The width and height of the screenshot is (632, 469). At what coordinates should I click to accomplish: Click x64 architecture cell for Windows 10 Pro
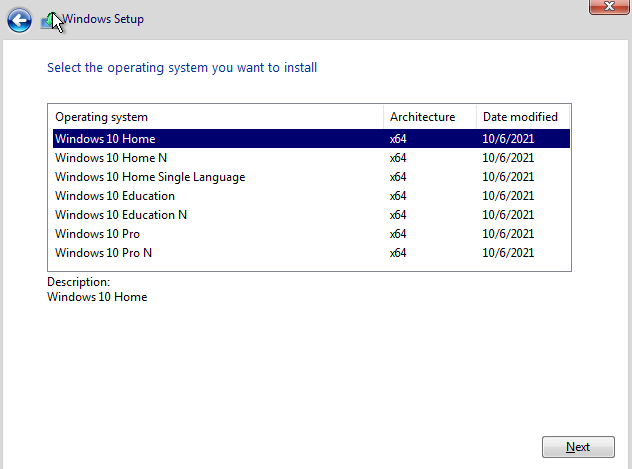[x=398, y=234]
